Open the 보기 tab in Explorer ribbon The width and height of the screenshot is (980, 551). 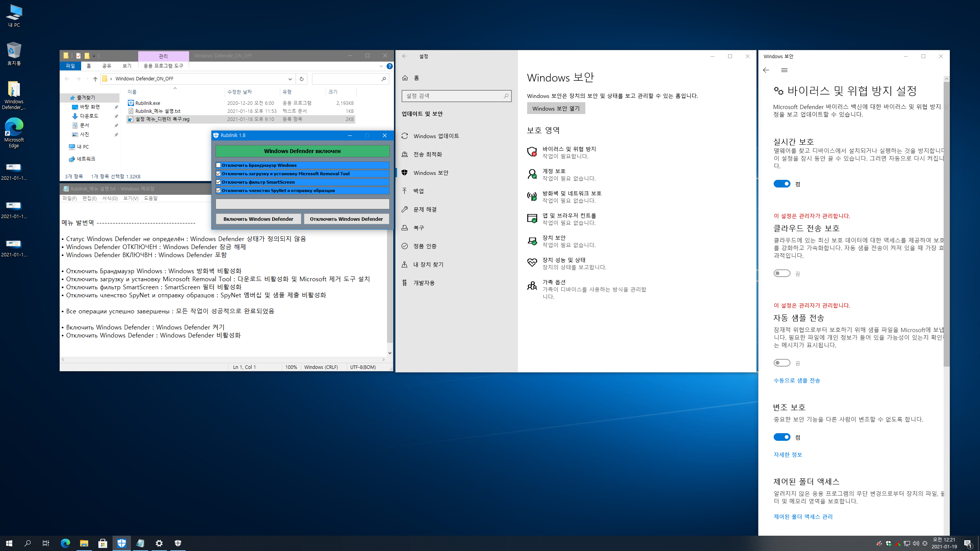[x=127, y=66]
